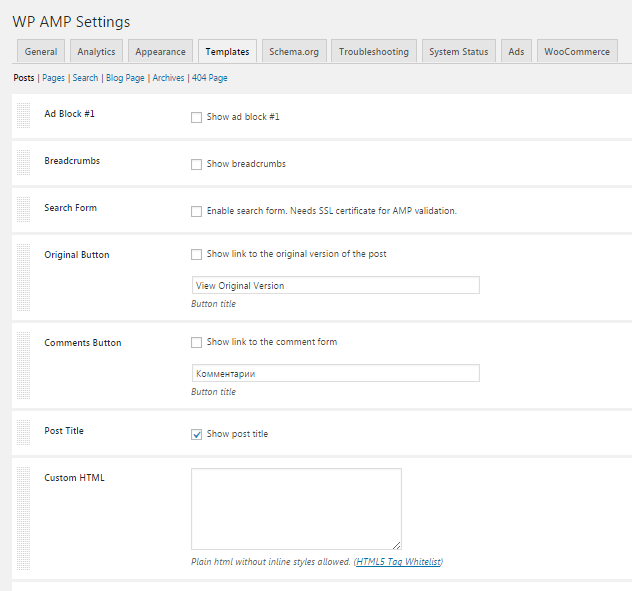632x591 pixels.
Task: Grab the Original Button row drag handle
Action: pos(23,278)
